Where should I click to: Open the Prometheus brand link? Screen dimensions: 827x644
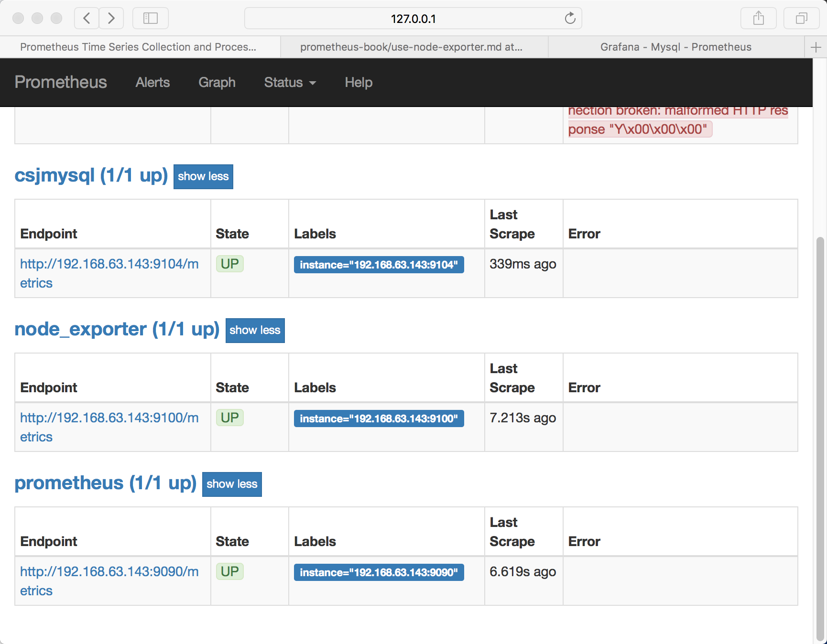61,82
